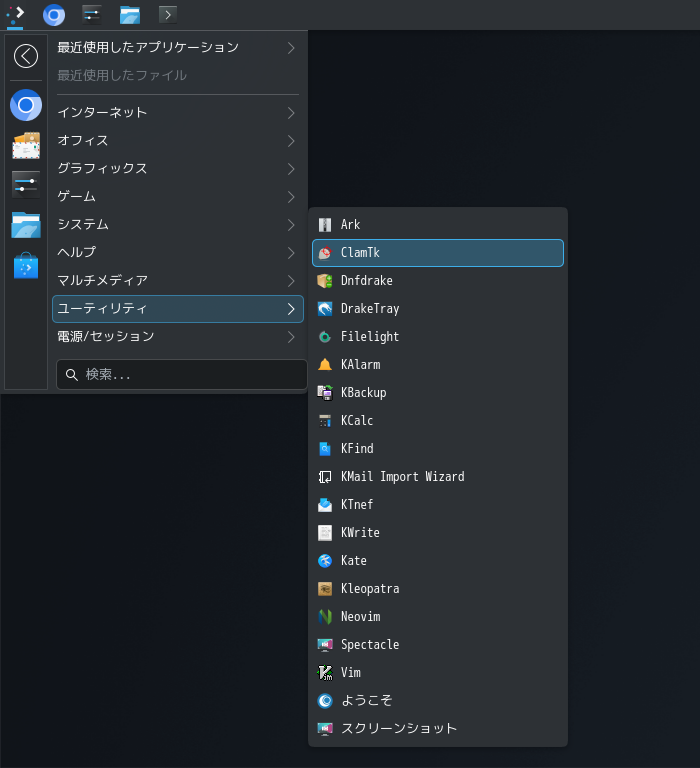Click the 最近使用したアプリケーション label
The height and width of the screenshot is (768, 700).
coord(148,48)
